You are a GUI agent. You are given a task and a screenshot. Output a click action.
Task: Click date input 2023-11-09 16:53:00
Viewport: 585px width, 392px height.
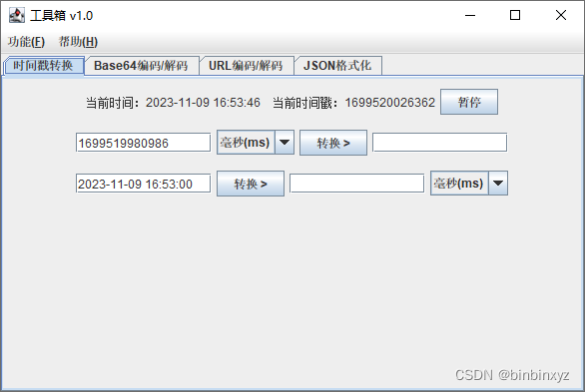[x=144, y=184]
